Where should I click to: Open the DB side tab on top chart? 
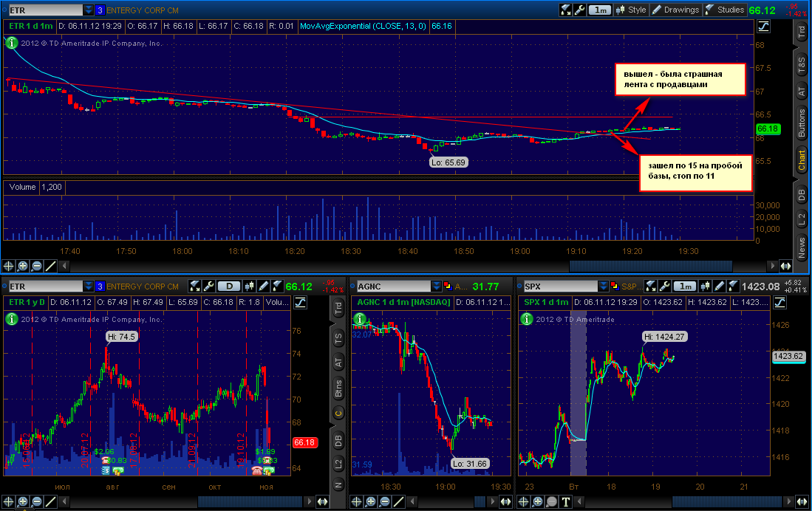coord(801,195)
